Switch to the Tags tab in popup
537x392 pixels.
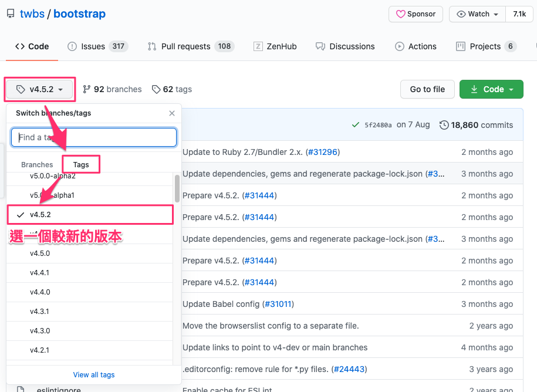click(x=81, y=165)
